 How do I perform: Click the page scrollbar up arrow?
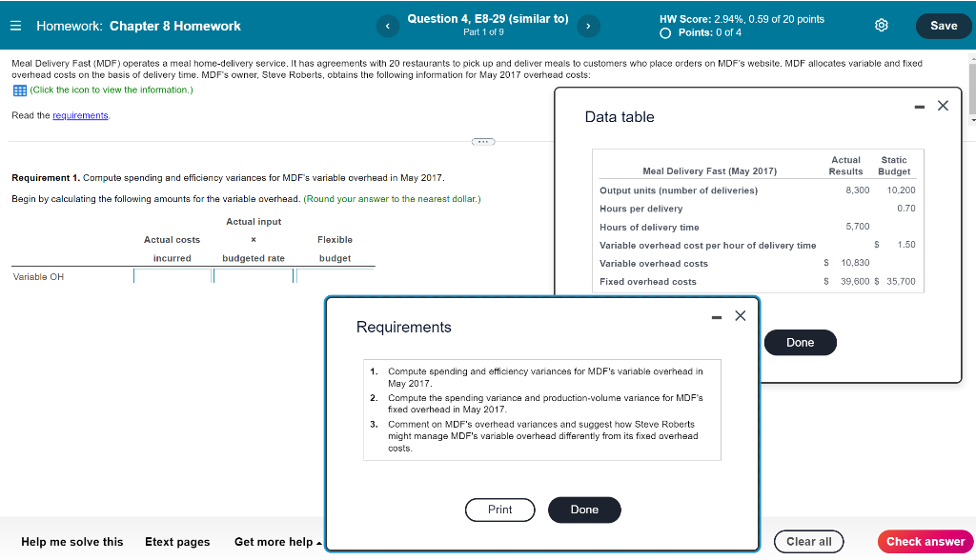972,58
